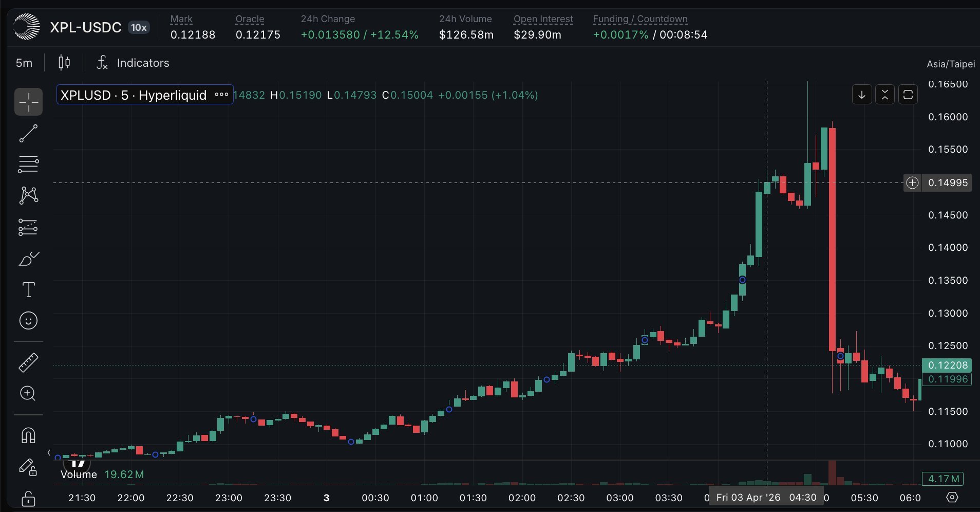Choose the brush drawing tool
The width and height of the screenshot is (980, 512).
[x=28, y=259]
